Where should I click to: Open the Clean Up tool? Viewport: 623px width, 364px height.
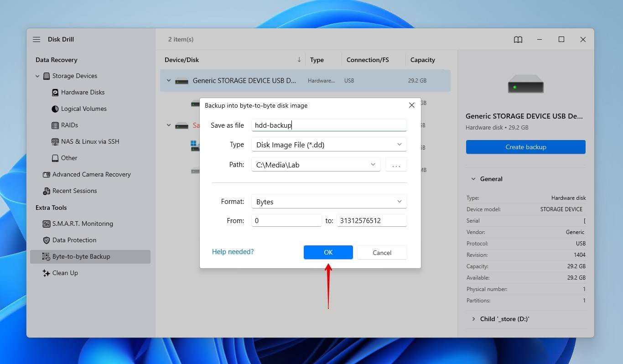65,273
